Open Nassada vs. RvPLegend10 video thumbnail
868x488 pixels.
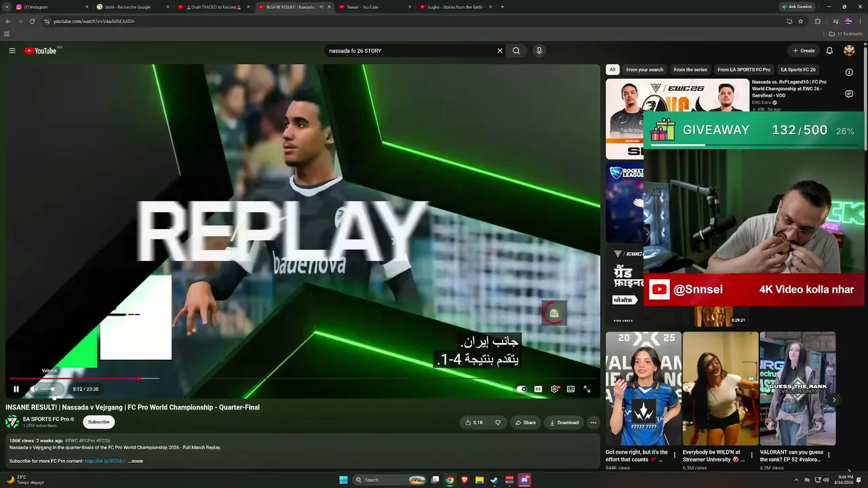point(677,119)
